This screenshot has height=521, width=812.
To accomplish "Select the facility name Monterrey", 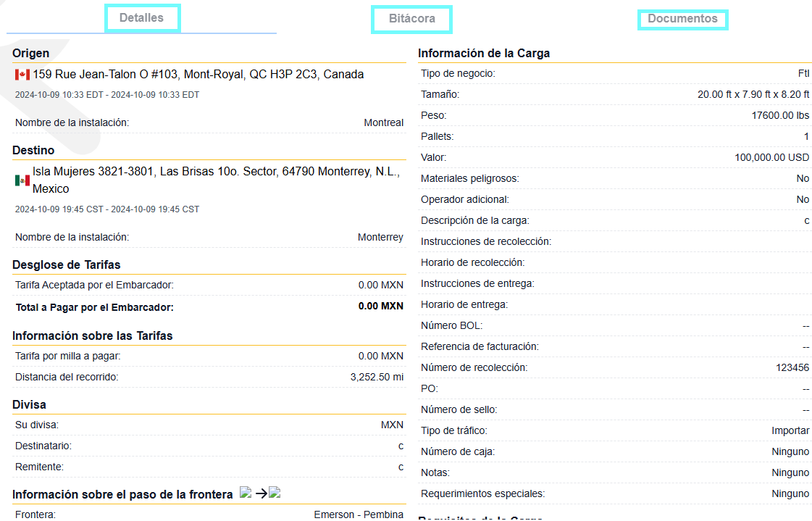I will point(380,237).
